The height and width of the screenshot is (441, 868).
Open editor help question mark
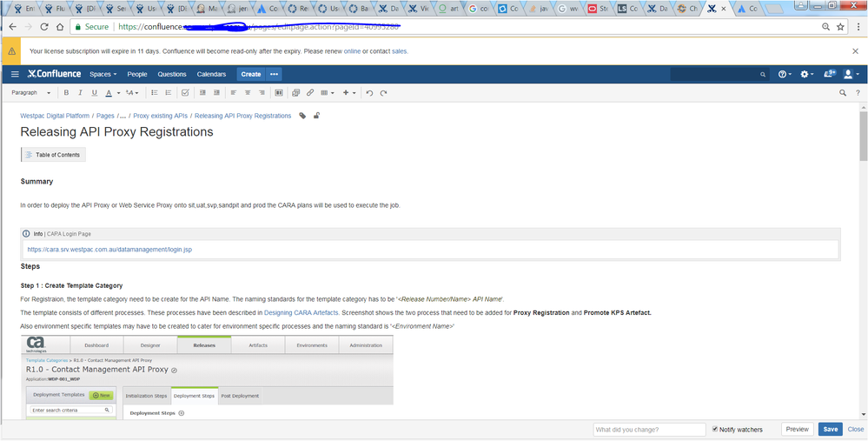tap(858, 93)
